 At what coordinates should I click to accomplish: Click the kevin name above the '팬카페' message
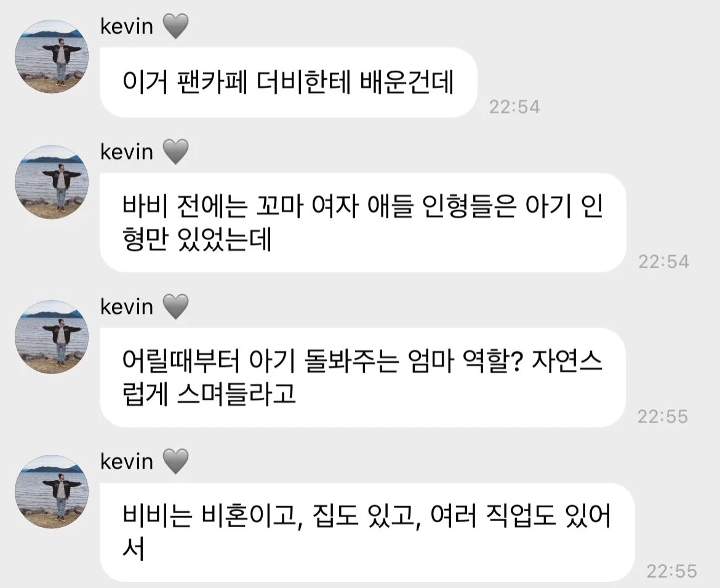coord(127,26)
